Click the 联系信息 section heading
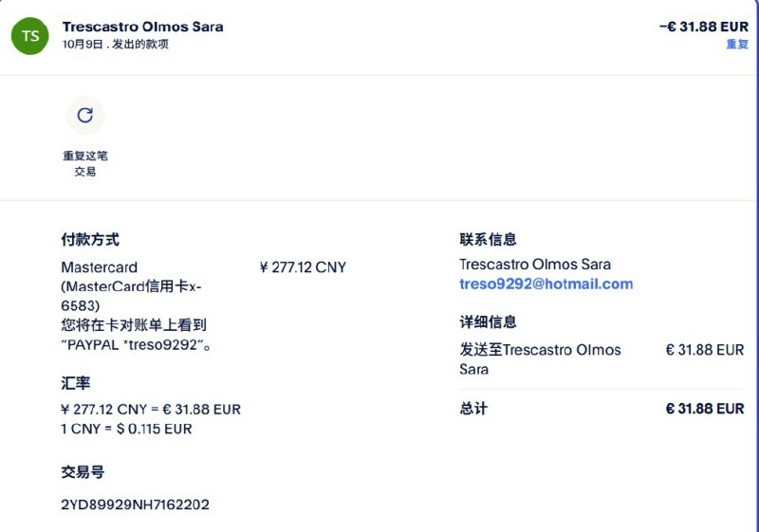Viewport: 759px width, 532px height. pyautogui.click(x=488, y=240)
